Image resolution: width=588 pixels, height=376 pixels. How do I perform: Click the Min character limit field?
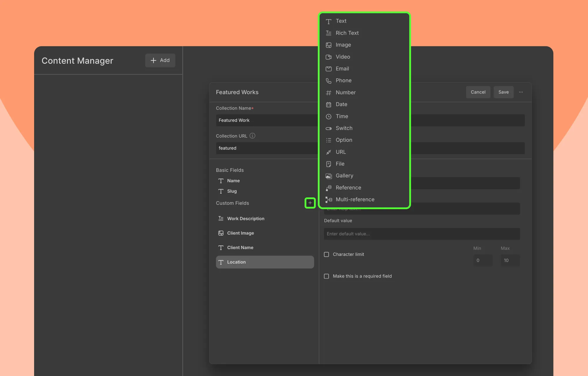click(x=483, y=260)
